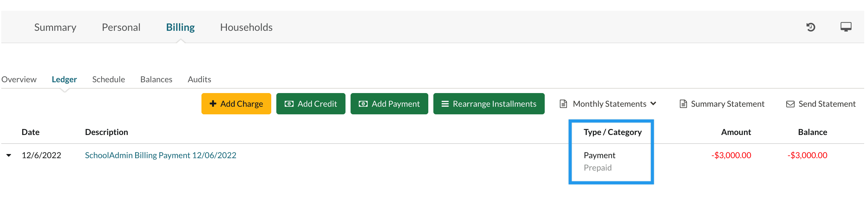
Task: Click the plus icon on Add Charge
Action: coord(213,104)
